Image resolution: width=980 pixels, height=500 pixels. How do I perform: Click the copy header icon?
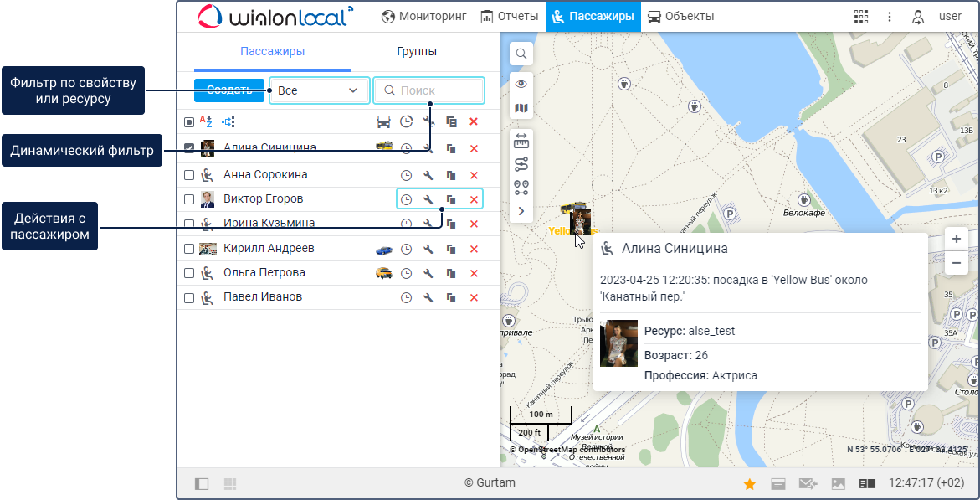pos(451,121)
